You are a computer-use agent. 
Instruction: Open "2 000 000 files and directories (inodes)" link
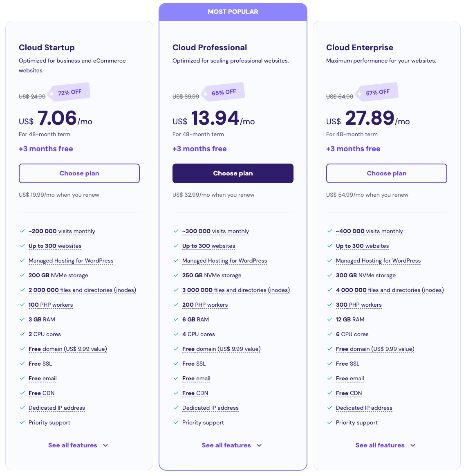(x=82, y=290)
